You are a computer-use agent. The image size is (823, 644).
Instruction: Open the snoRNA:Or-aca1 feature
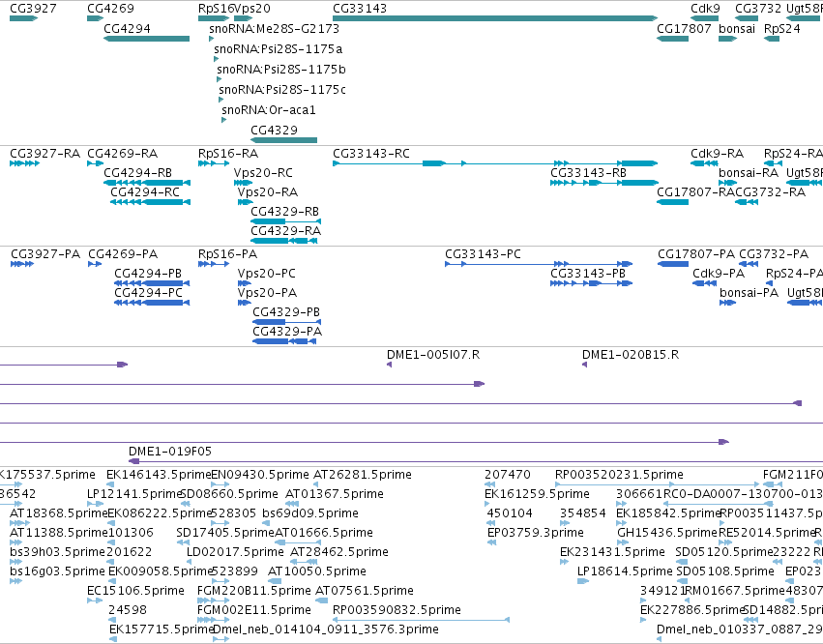tap(223, 120)
